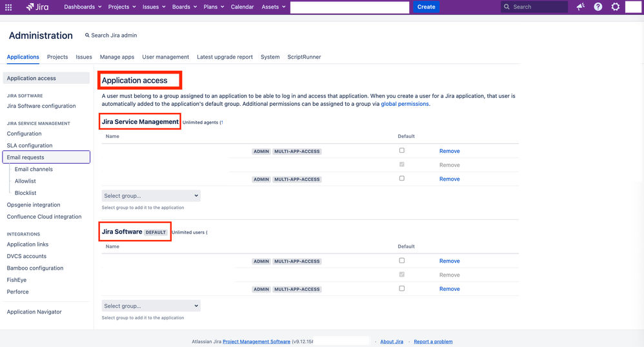This screenshot has height=347, width=644.
Task: Expand the Dashboards menu
Action: [83, 7]
